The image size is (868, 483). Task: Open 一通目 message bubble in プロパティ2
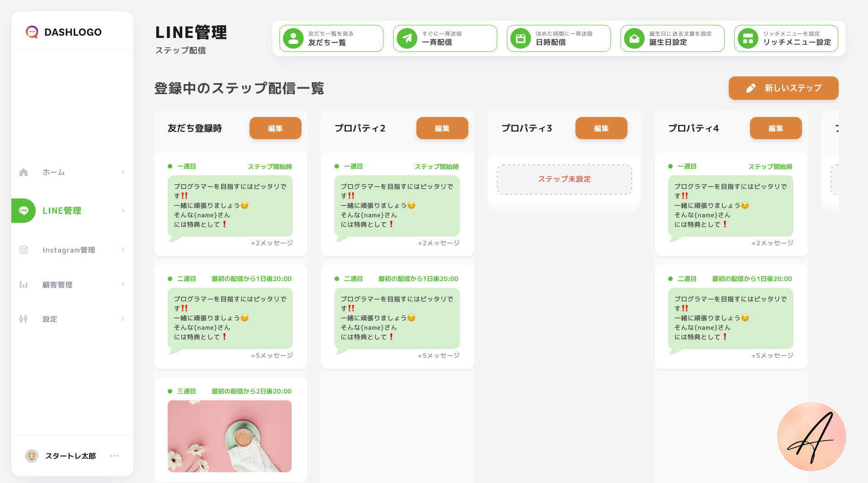(397, 206)
